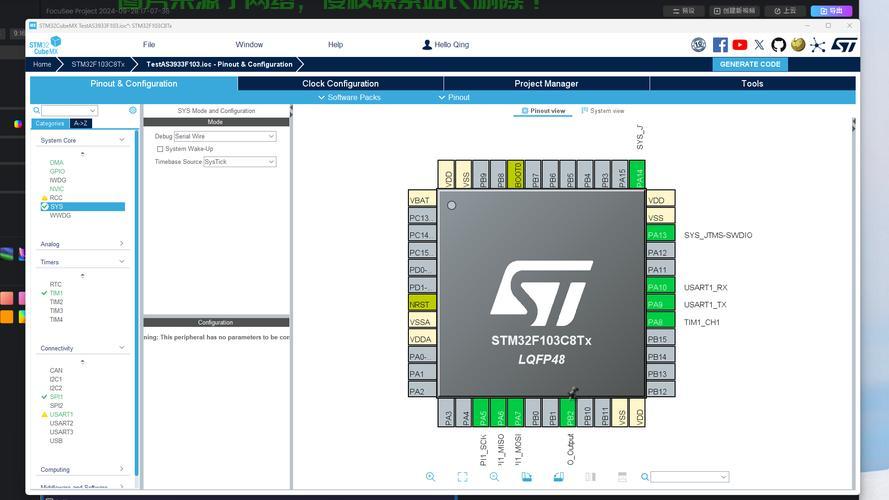Select USART1 in the Connectivity list
This screenshot has width=889, height=500.
pos(62,414)
